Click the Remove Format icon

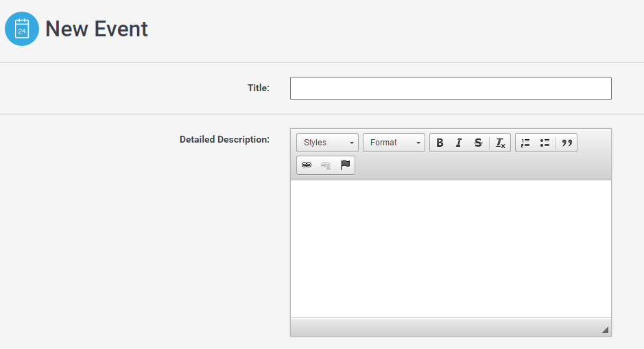[x=501, y=143]
